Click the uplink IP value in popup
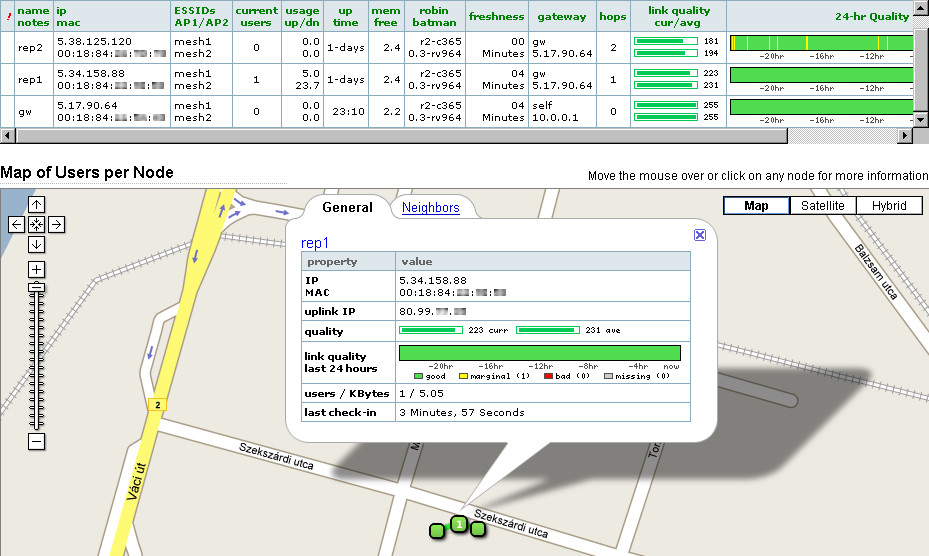Viewport: 929px width, 556px height. (x=433, y=311)
